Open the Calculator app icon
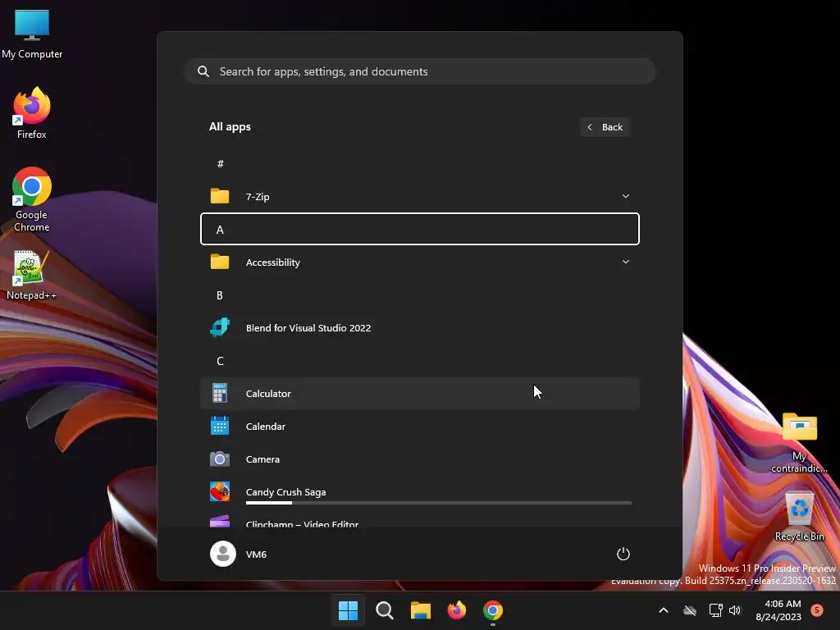The image size is (840, 630). [220, 393]
